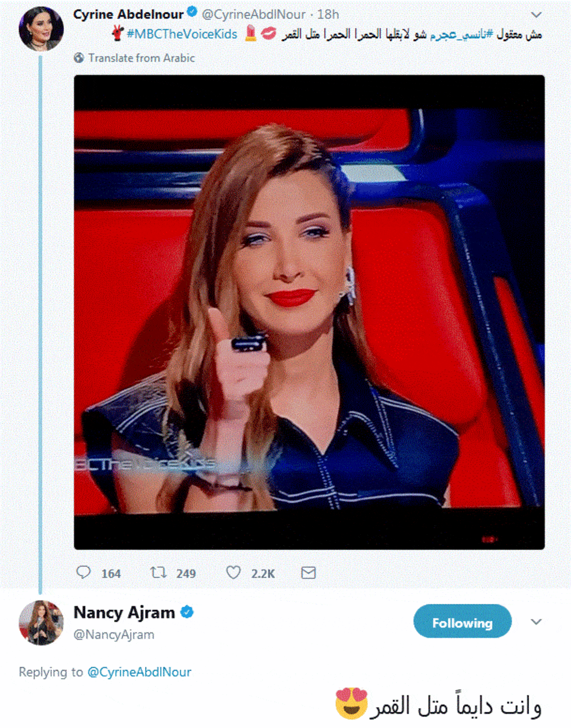Open the #MBCTheVoiceKids hashtag
571x728 pixels.
click(x=182, y=34)
